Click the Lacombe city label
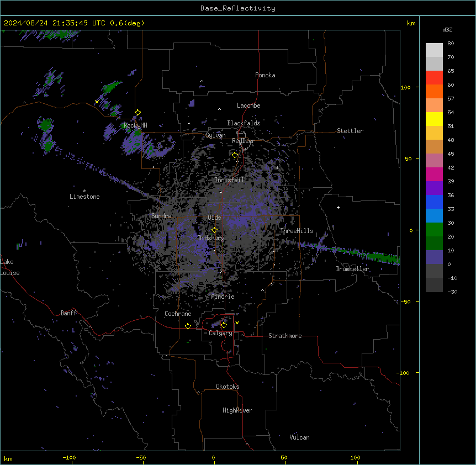This screenshot has width=476, height=465. pyautogui.click(x=248, y=105)
